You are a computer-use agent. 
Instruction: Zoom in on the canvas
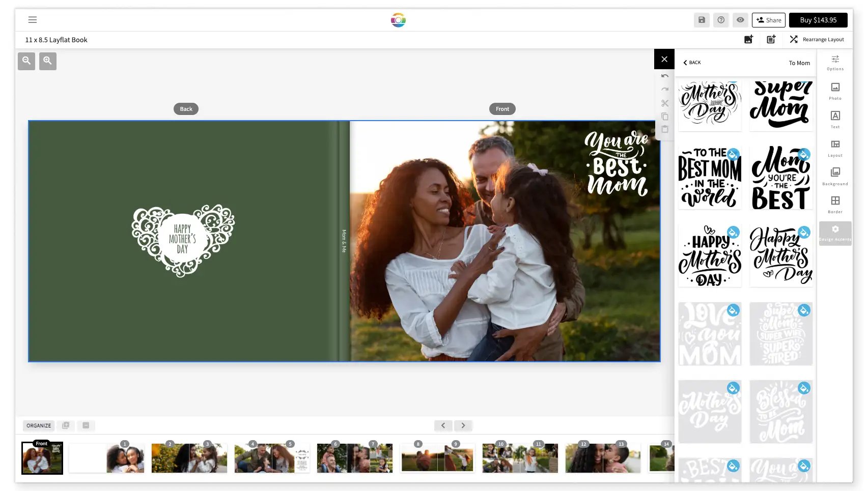pos(48,61)
